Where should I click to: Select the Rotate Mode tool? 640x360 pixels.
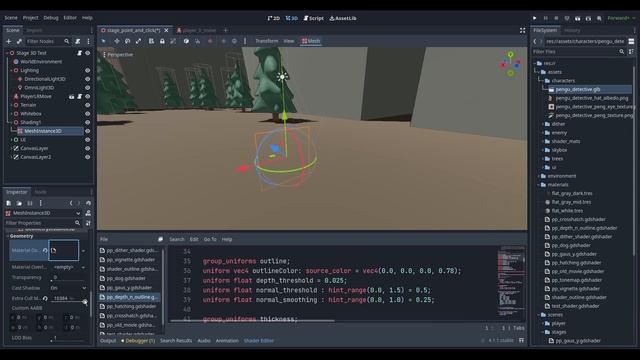pos(127,41)
